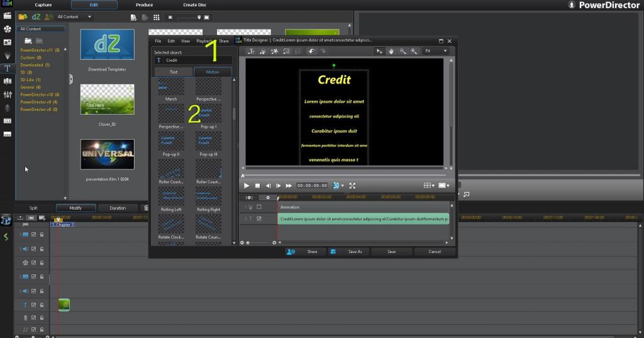This screenshot has width=644, height=338.
Task: Click the Save button in Title Designer
Action: coord(392,252)
